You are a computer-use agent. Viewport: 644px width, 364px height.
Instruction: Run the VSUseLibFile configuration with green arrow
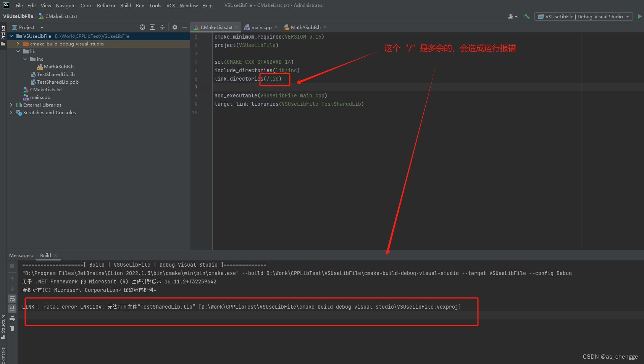pyautogui.click(x=639, y=16)
